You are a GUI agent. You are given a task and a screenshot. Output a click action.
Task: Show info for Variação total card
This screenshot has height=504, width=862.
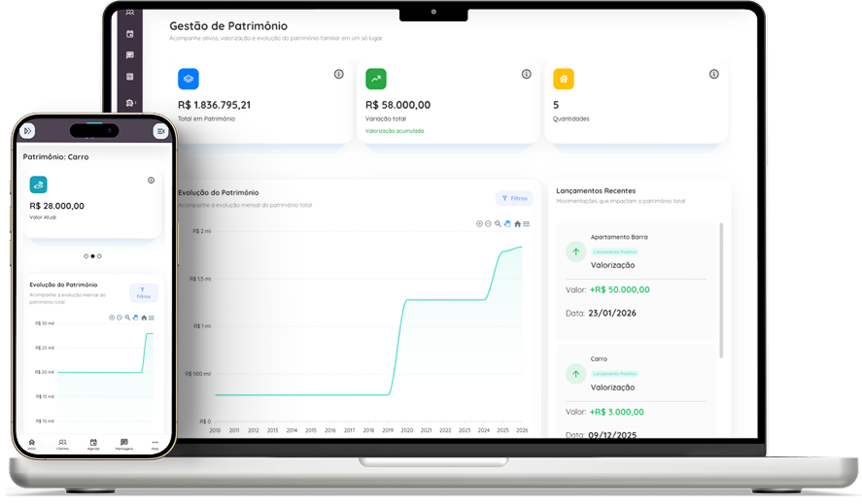(526, 74)
